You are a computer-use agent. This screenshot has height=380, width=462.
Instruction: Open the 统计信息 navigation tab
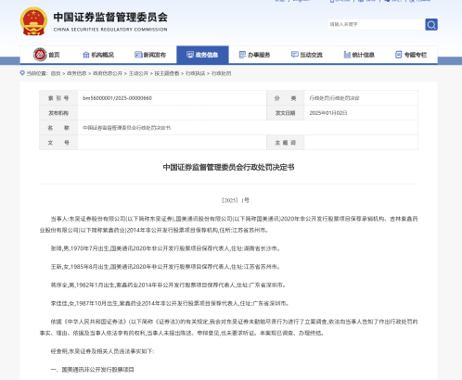(359, 55)
